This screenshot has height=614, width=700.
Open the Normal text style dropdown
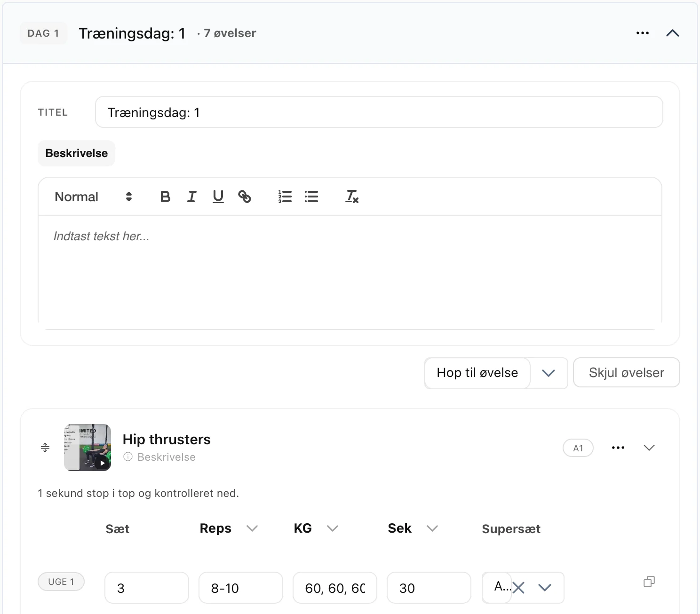pyautogui.click(x=93, y=197)
